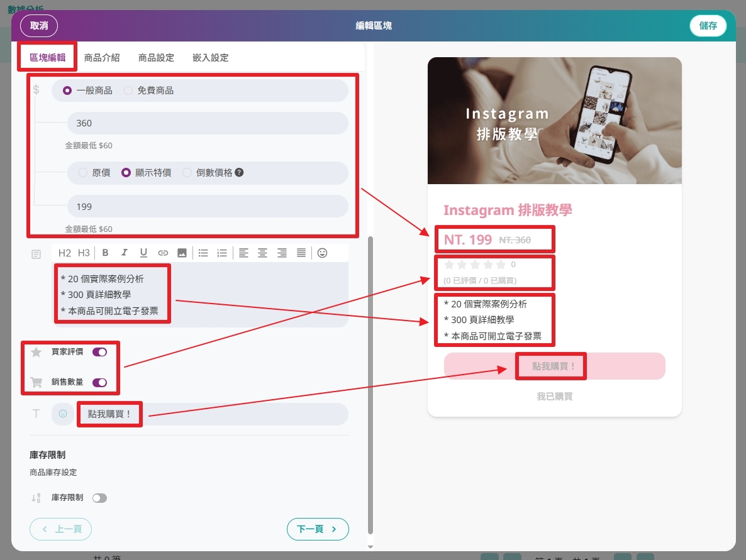Toggle 買家評價 switch off
The width and height of the screenshot is (746, 560).
coord(99,352)
